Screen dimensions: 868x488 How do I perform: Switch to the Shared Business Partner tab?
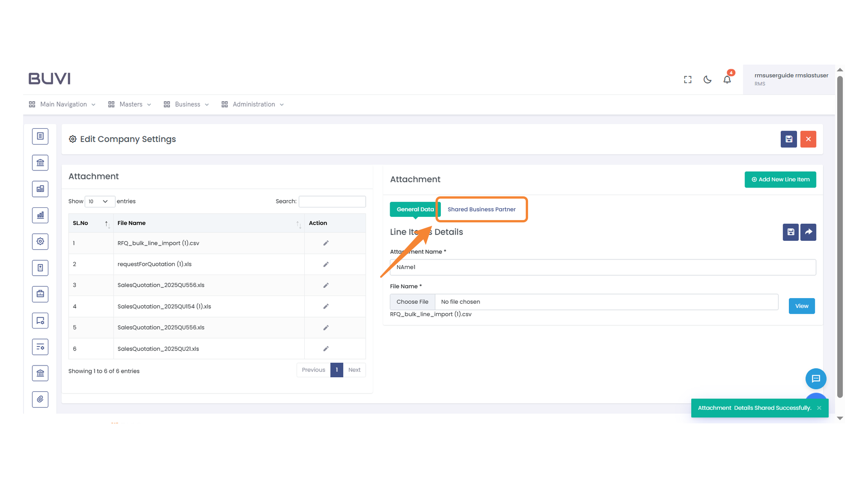tap(481, 209)
